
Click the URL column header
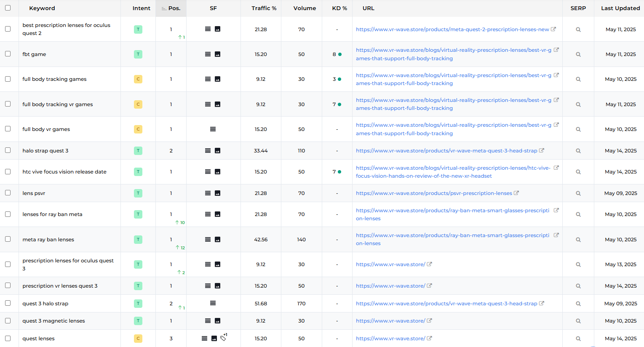pos(368,8)
